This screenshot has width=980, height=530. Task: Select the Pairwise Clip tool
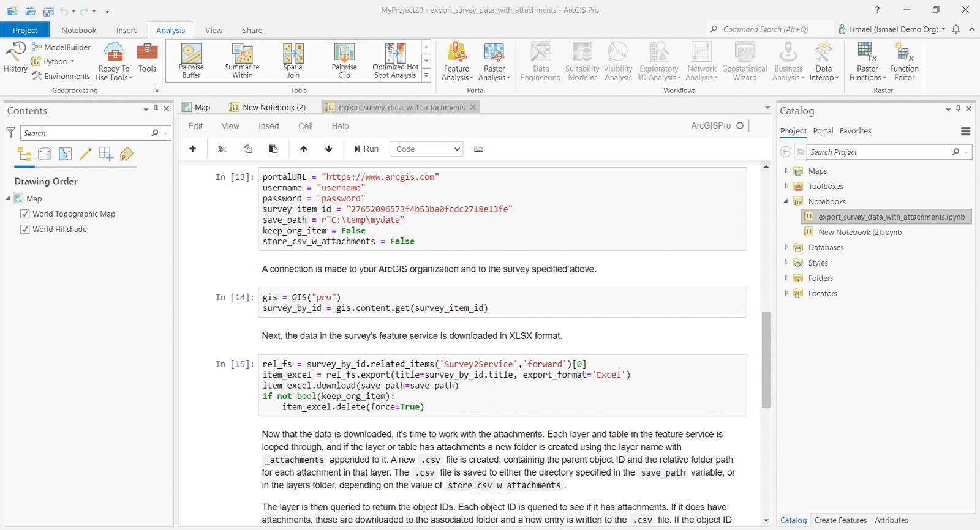click(344, 61)
